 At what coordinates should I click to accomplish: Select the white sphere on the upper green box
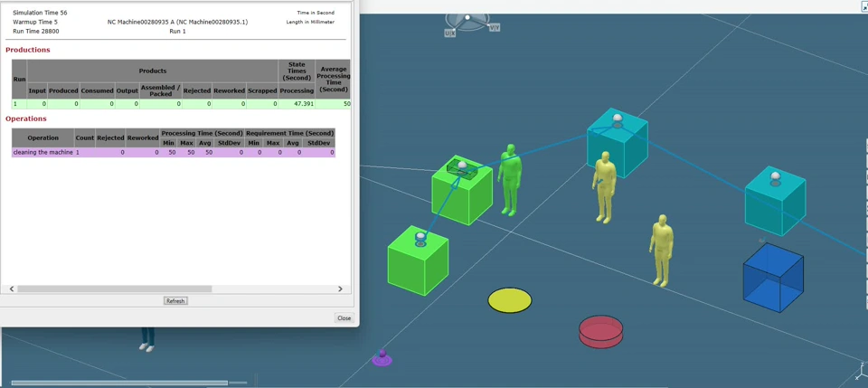click(x=462, y=165)
